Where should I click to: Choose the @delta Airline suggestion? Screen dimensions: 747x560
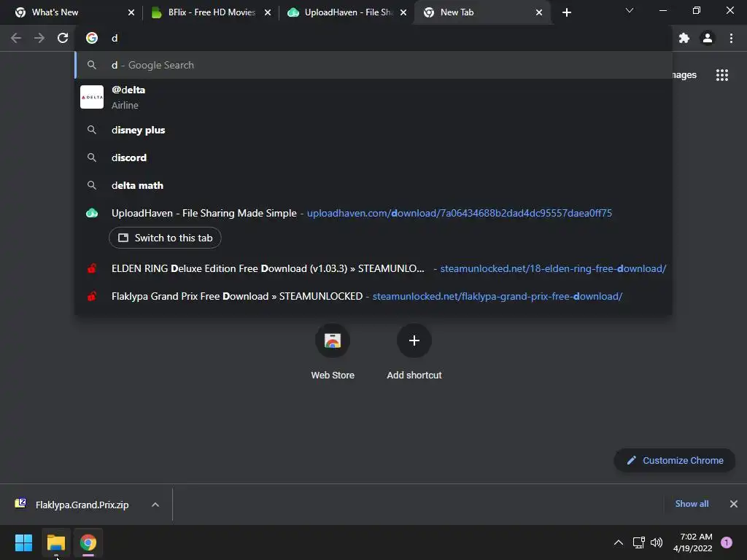point(373,97)
